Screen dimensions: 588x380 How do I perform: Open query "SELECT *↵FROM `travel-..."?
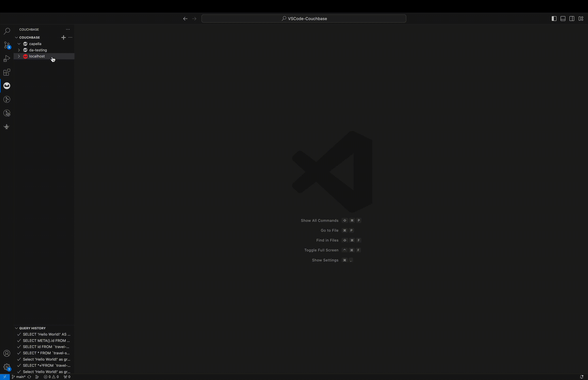pos(44,365)
